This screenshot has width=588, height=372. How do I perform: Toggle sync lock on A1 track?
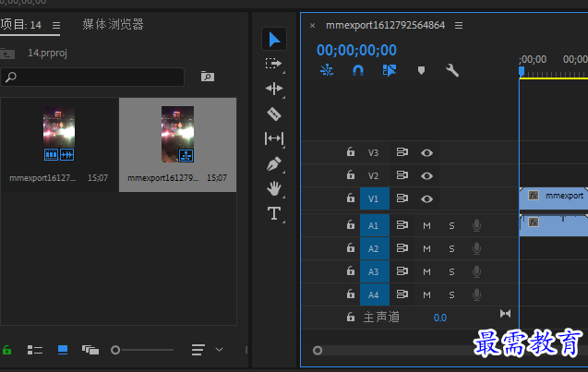click(x=402, y=225)
